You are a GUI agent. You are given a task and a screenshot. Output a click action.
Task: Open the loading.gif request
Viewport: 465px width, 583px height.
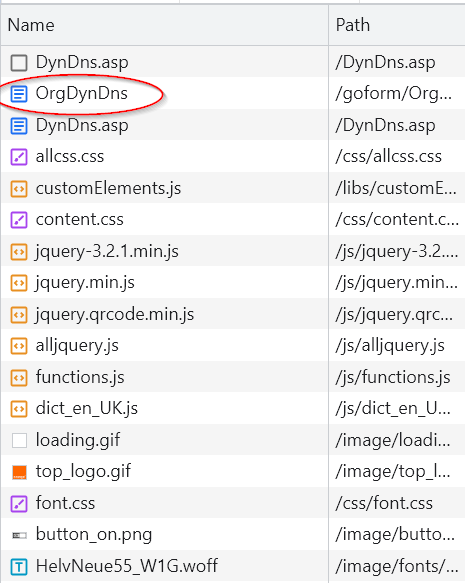[78, 440]
